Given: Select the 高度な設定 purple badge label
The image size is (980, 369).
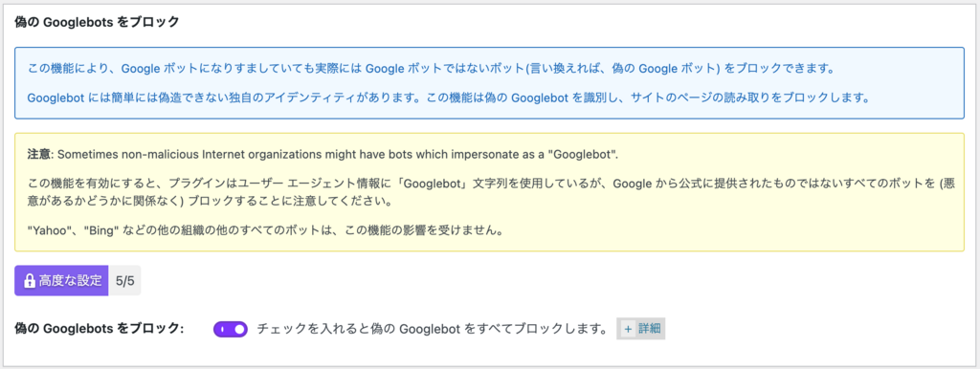Looking at the screenshot, I should tap(61, 281).
